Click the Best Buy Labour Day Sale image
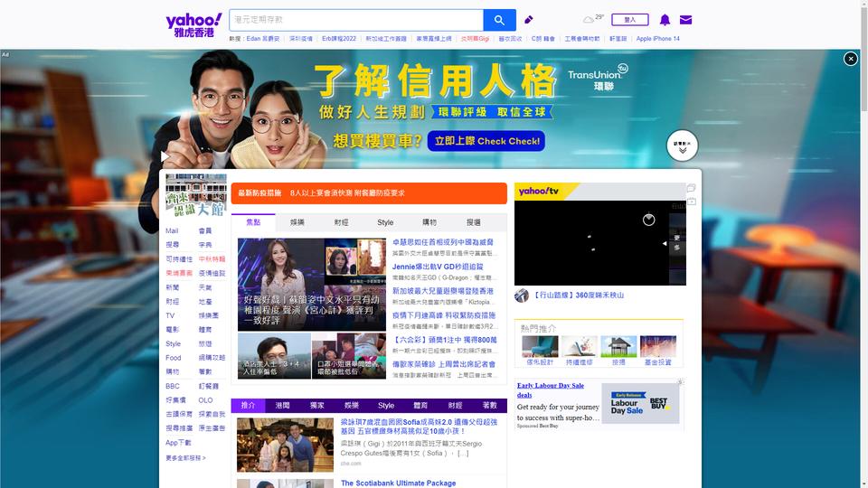 640,403
